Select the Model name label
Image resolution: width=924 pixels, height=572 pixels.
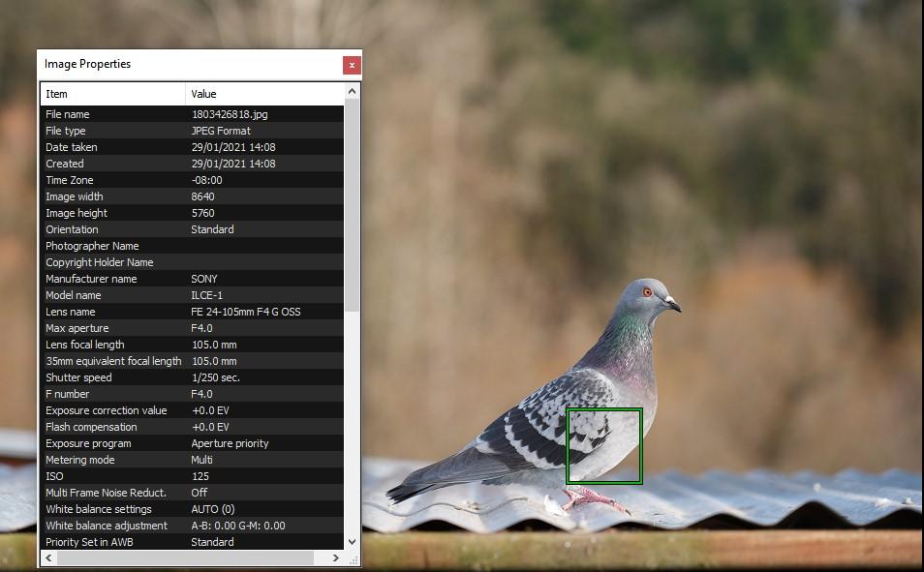[73, 295]
